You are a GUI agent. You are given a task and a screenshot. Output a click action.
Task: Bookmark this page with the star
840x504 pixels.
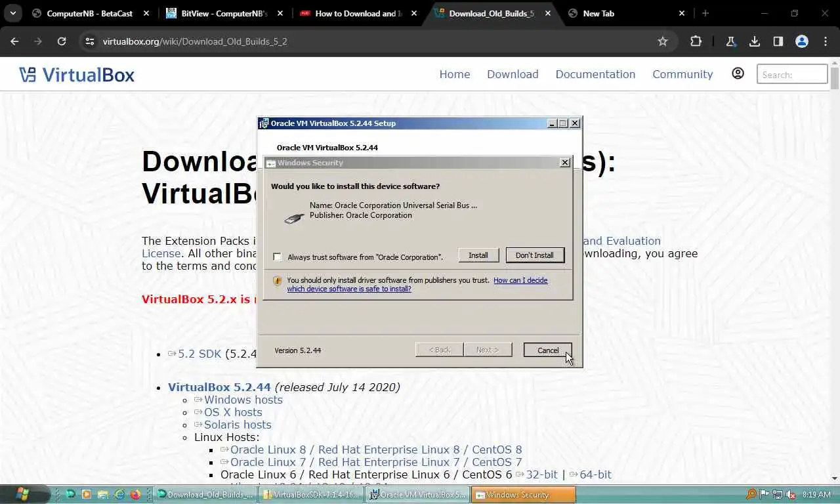pos(663,41)
